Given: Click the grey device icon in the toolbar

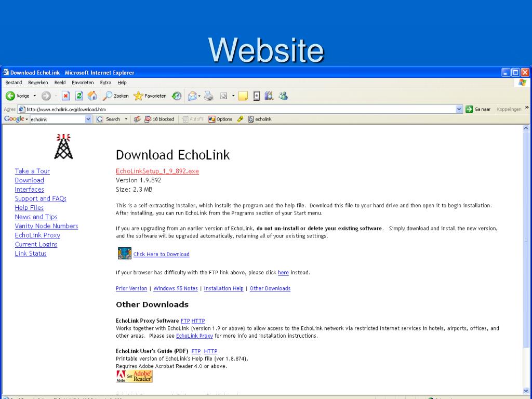Looking at the screenshot, I should tap(257, 96).
